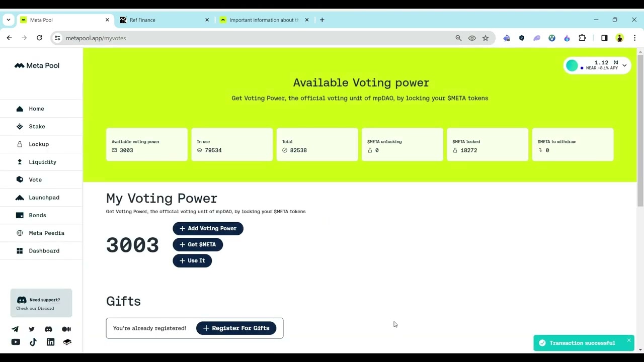Open the rabbit wallet extension icon
The width and height of the screenshot is (644, 362).
pyautogui.click(x=507, y=38)
